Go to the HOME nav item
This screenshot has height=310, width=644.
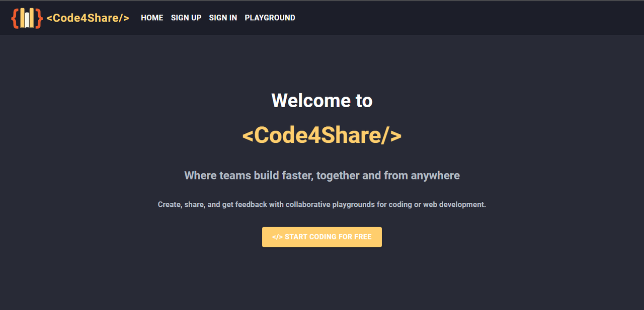click(x=152, y=18)
